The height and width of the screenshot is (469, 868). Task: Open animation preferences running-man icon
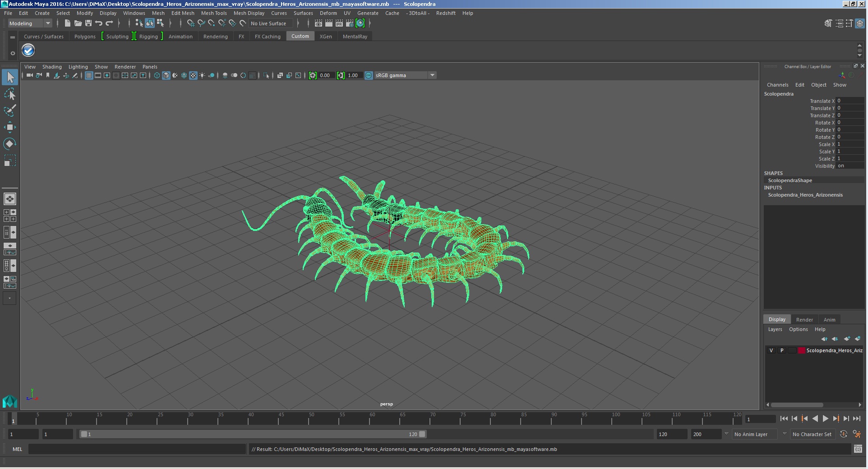point(857,434)
